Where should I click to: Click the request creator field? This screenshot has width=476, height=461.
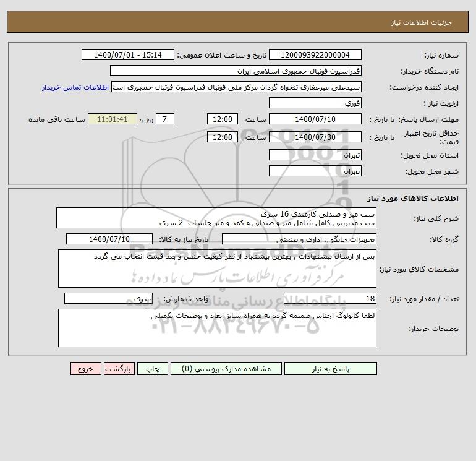point(237,87)
